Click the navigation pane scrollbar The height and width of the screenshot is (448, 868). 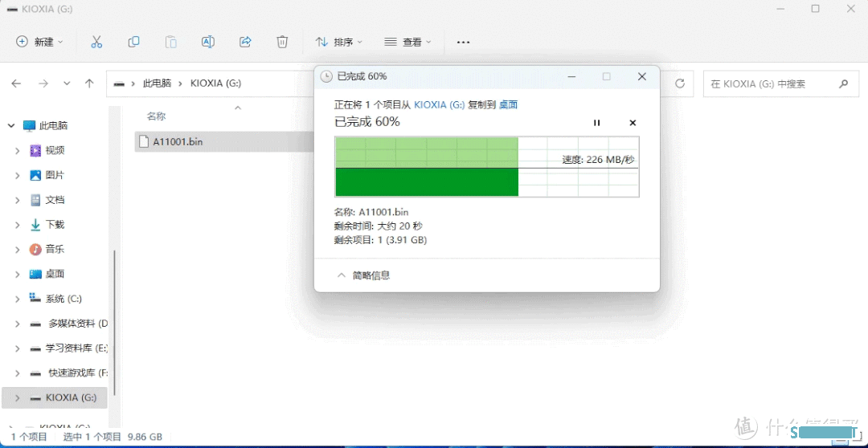pyautogui.click(x=115, y=322)
